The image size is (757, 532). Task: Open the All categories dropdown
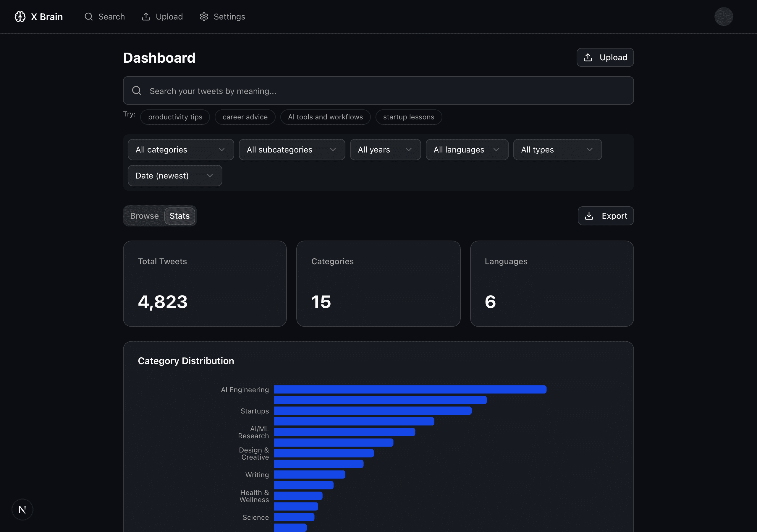click(180, 150)
